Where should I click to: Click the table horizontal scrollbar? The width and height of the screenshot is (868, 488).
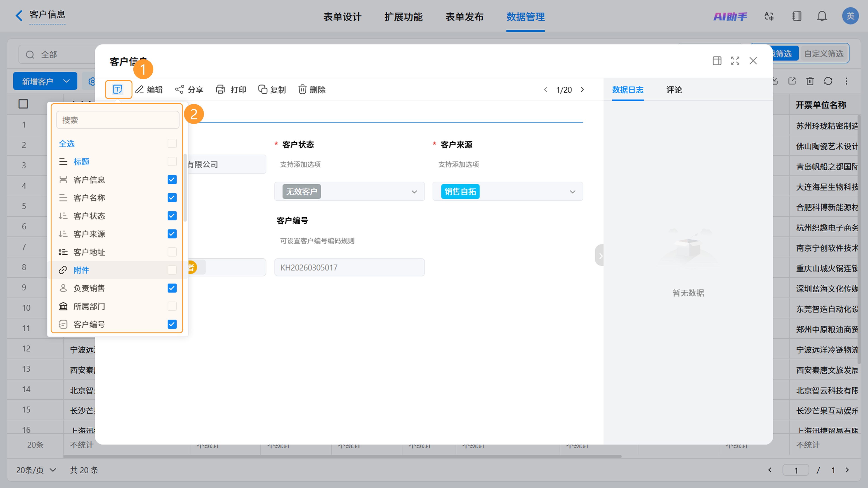point(342,457)
